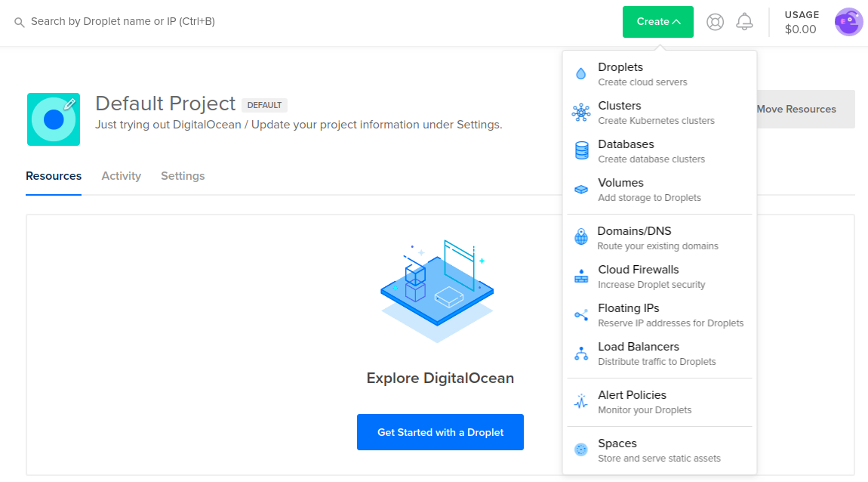Select the Floating IPs icon

pyautogui.click(x=580, y=313)
